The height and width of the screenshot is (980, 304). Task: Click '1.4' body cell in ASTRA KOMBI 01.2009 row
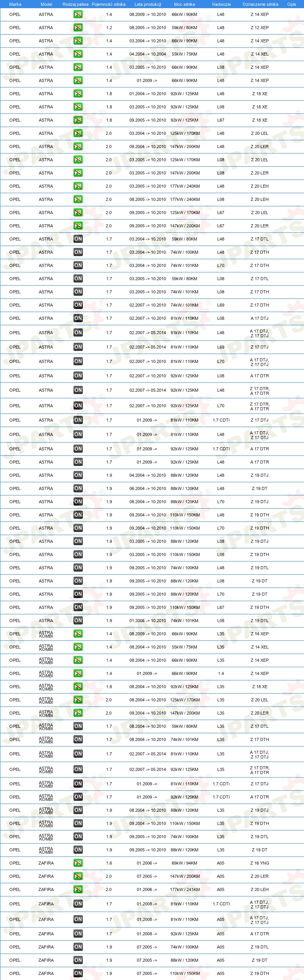[x=221, y=673]
